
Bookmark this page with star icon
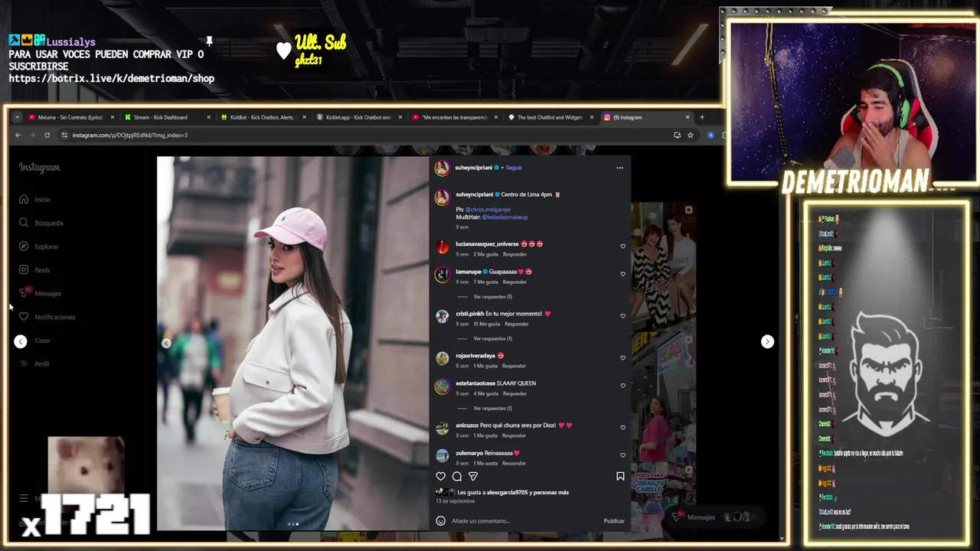690,135
